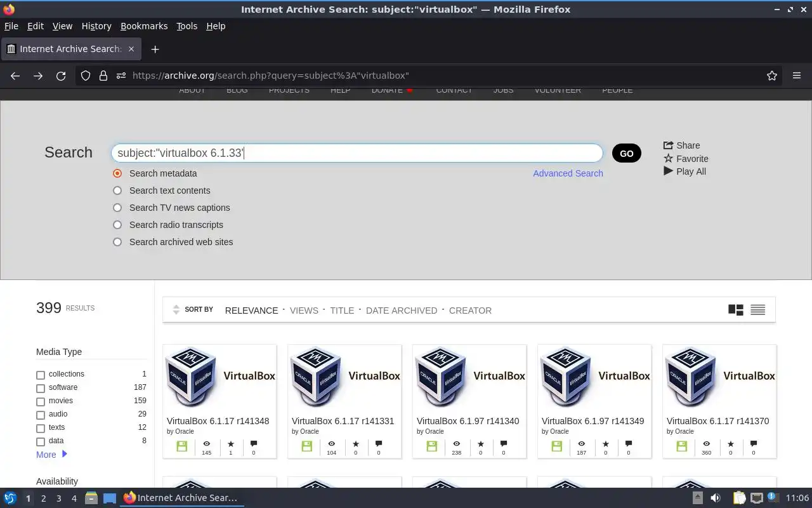Viewport: 812px width, 508px height.
Task: Click the site security padlock icon
Action: tap(103, 76)
